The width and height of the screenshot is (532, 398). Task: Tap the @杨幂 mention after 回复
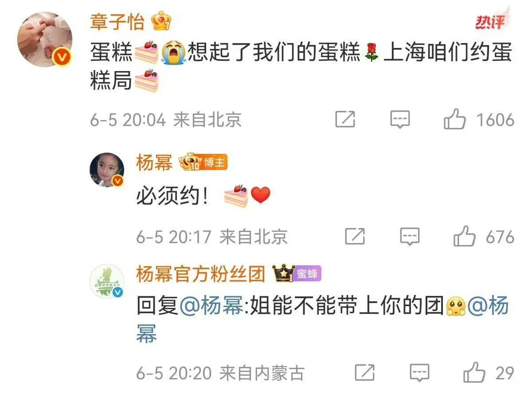(x=212, y=307)
